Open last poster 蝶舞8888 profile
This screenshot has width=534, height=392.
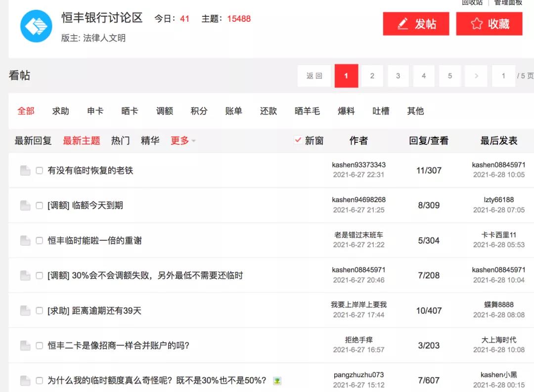pos(499,305)
